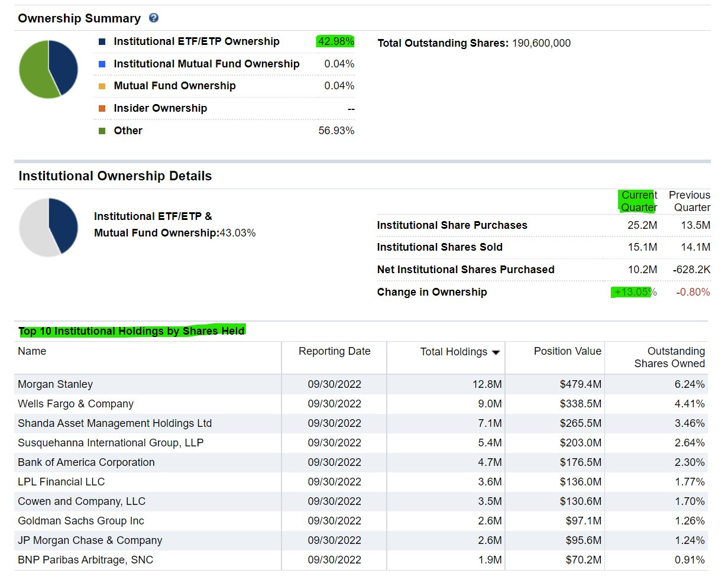Click Morgan Stanley total holdings 12.8M
This screenshot has height=580, width=728.
click(x=487, y=384)
